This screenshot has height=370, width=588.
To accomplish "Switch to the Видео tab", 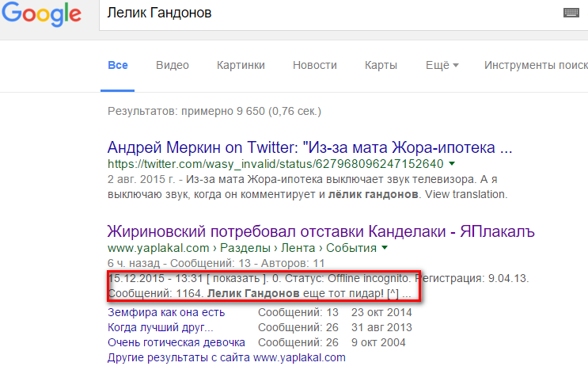I will 172,65.
